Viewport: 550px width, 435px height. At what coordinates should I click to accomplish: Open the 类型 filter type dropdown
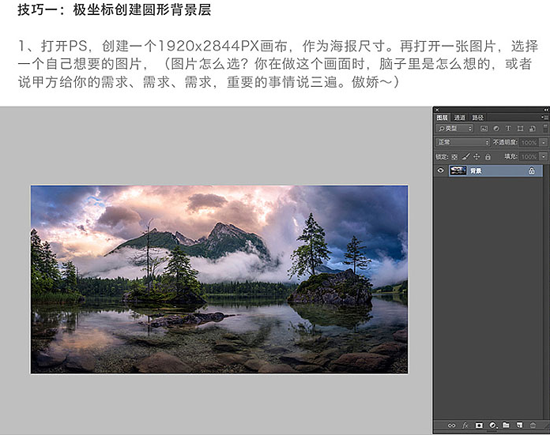[x=455, y=128]
